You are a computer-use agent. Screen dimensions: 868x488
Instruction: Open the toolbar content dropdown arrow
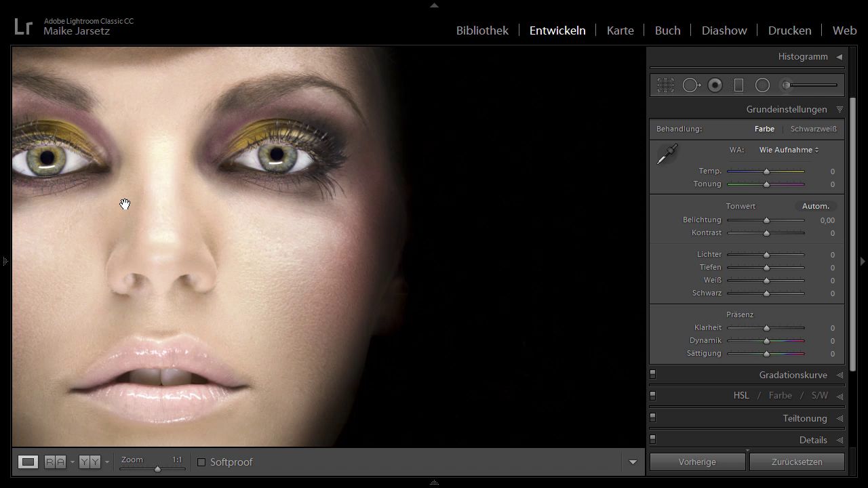[633, 462]
